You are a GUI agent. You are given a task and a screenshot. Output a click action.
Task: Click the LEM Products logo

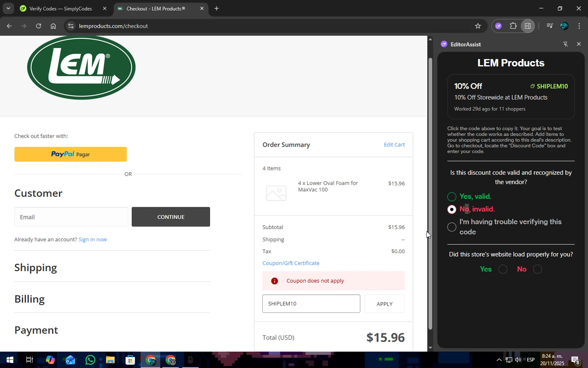(81, 67)
